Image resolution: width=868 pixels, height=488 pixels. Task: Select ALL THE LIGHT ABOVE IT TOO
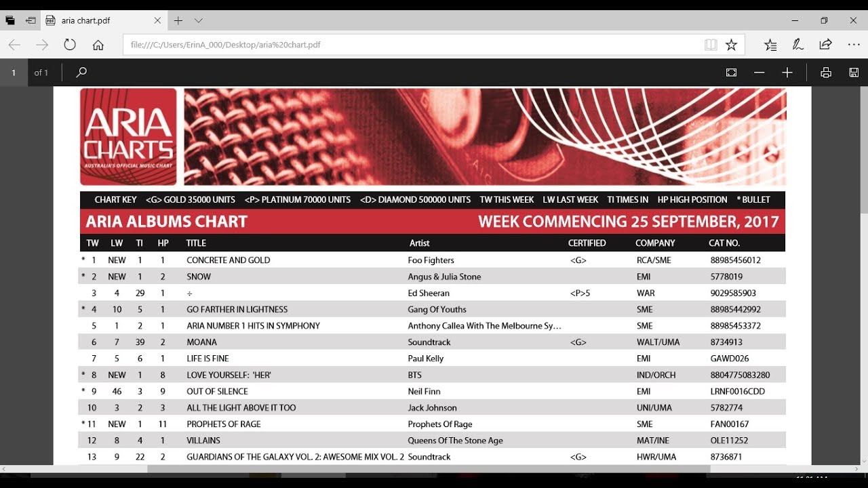[x=241, y=407]
